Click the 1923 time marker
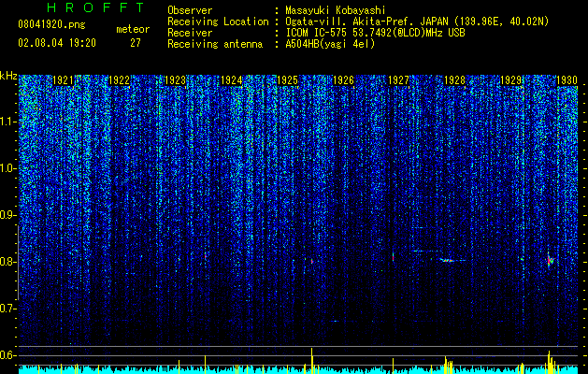The height and width of the screenshot is (374, 588). click(175, 80)
